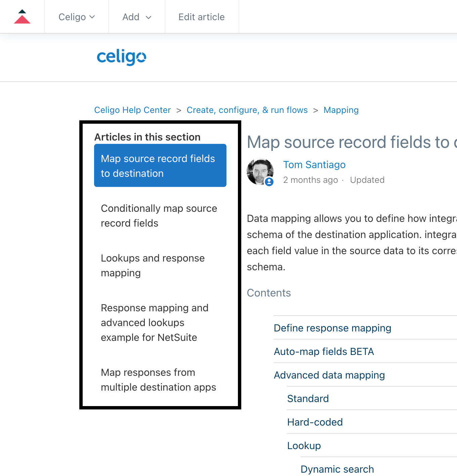The height and width of the screenshot is (476, 457).
Task: Jump to Dynamic search contents entry
Action: (x=337, y=469)
